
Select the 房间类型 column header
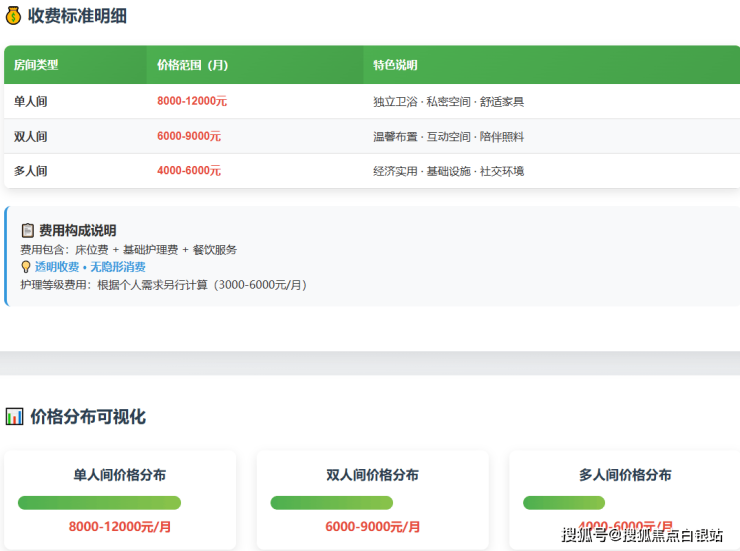(x=36, y=65)
